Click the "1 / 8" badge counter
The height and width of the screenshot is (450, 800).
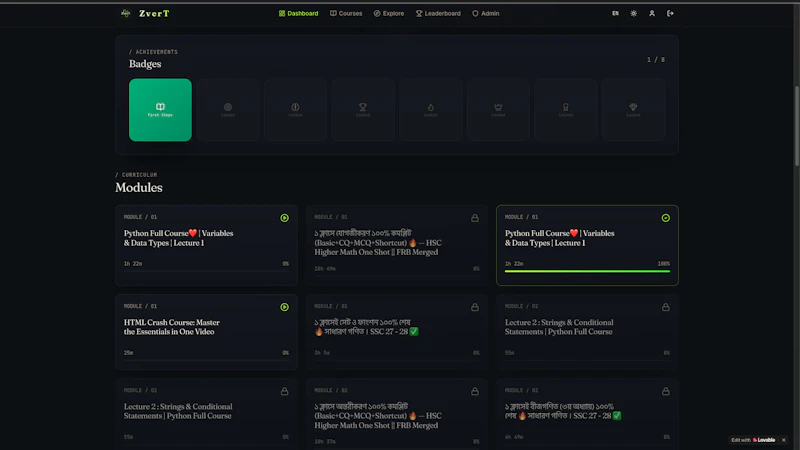tap(656, 60)
